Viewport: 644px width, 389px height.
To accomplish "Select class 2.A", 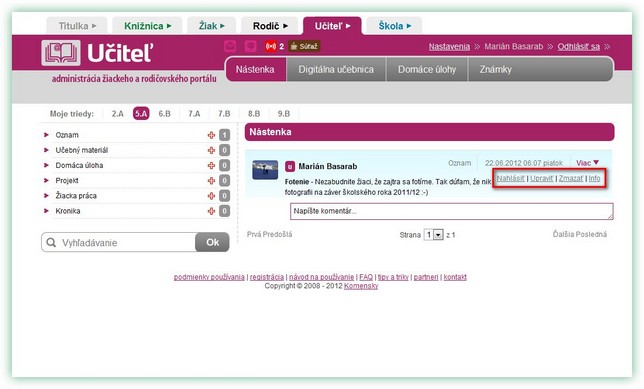I will (117, 114).
